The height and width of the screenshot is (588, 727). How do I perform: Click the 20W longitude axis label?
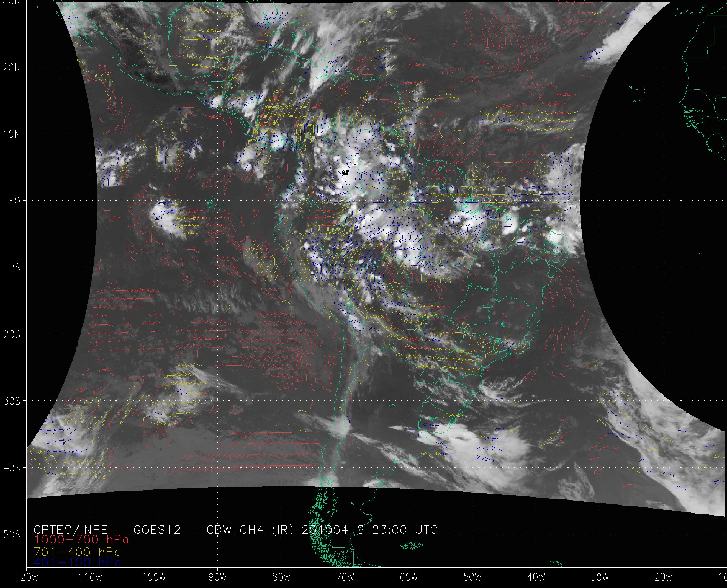(663, 577)
